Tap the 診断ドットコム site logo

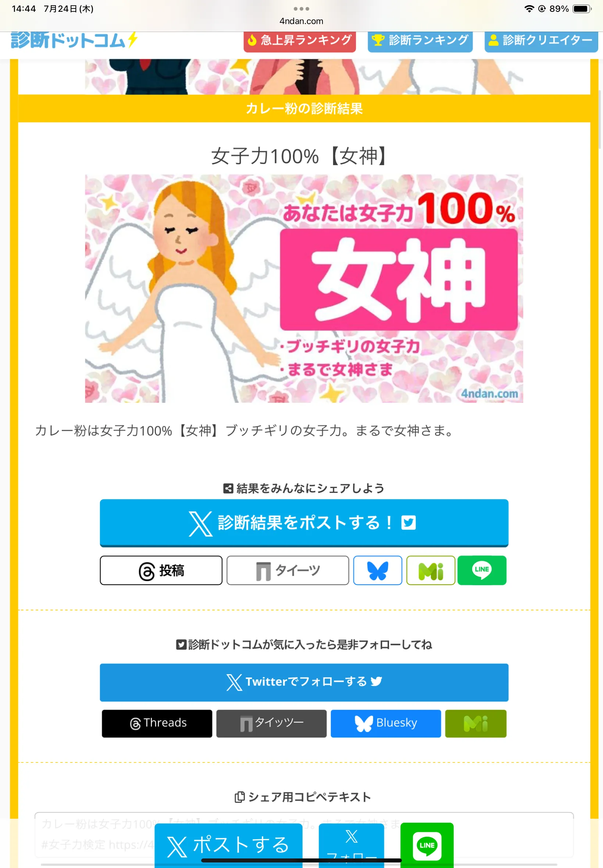click(x=74, y=40)
